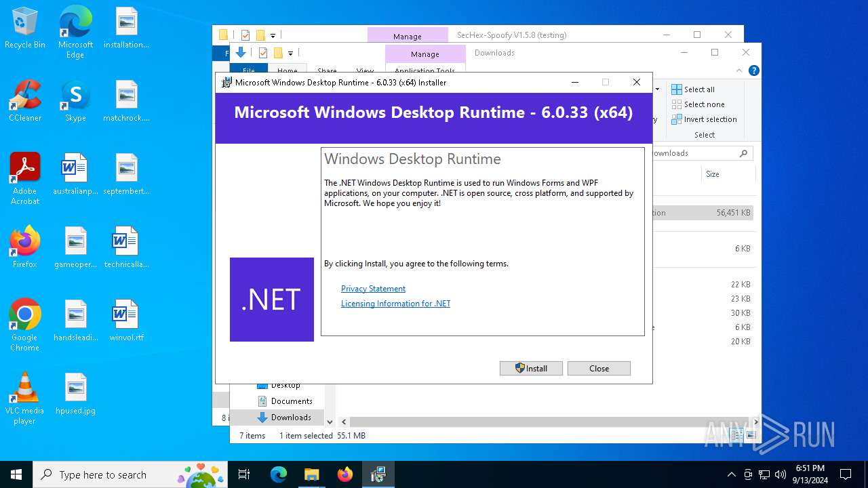Open the Downloads quick access toolbar dropdown
Screen dimensions: 868x488
290,53
